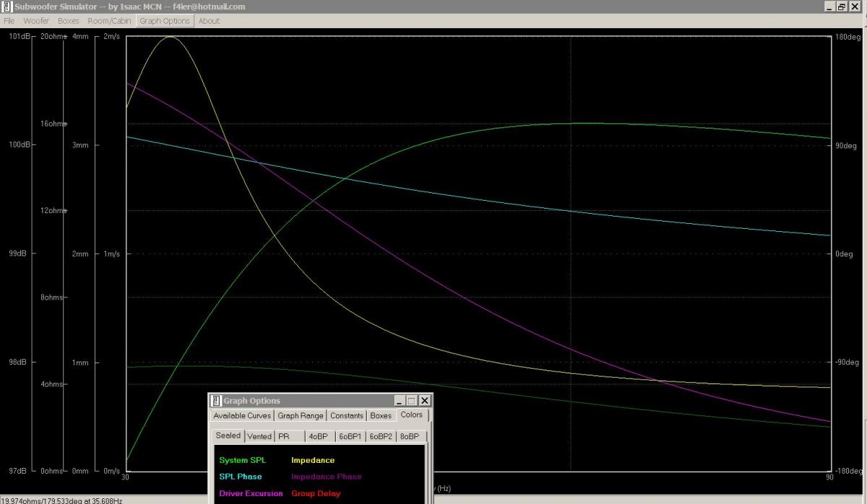This screenshot has width=867, height=504.
Task: Click the Graph Options dialog window icon
Action: click(x=216, y=401)
